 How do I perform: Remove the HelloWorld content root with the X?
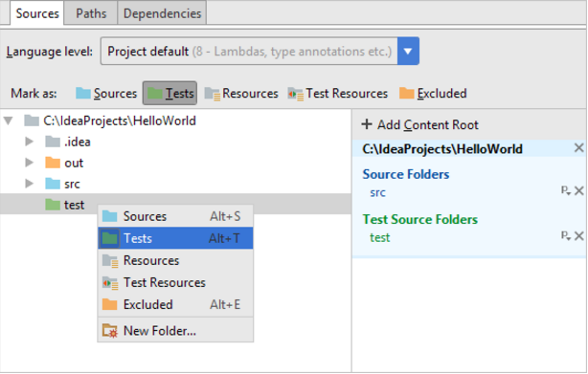578,148
